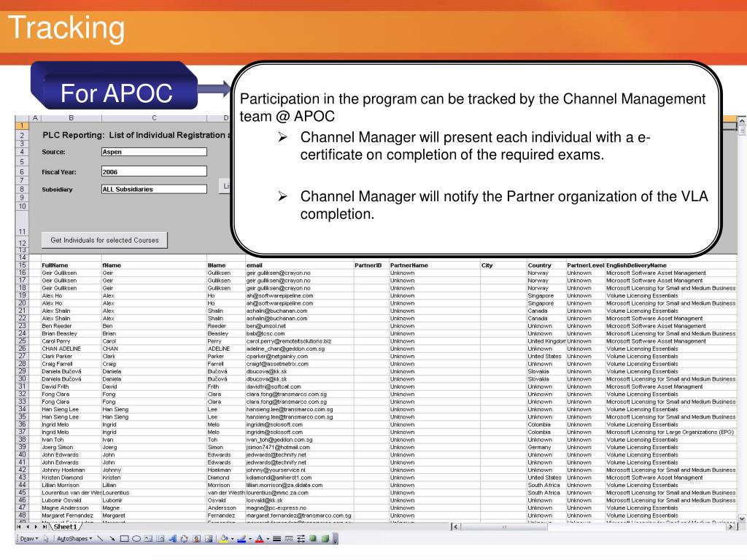
Task: Open the Font Color dropdown arrow
Action: point(267,539)
